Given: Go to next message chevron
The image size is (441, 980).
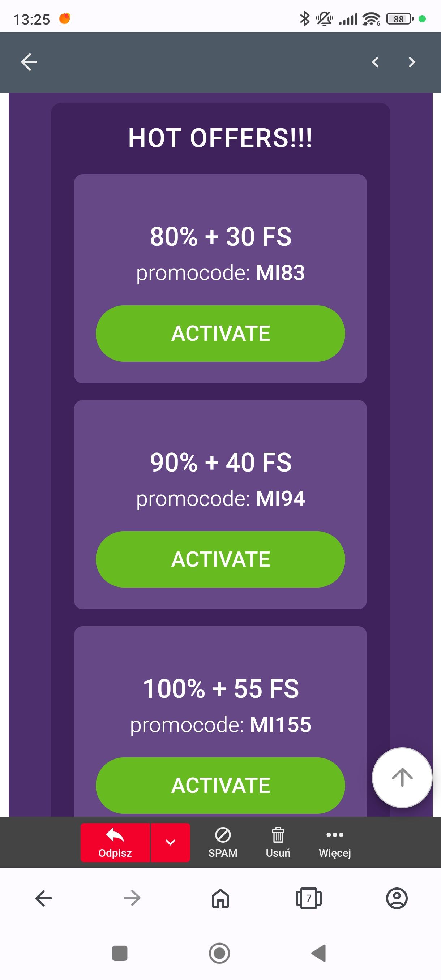Looking at the screenshot, I should click(x=411, y=62).
